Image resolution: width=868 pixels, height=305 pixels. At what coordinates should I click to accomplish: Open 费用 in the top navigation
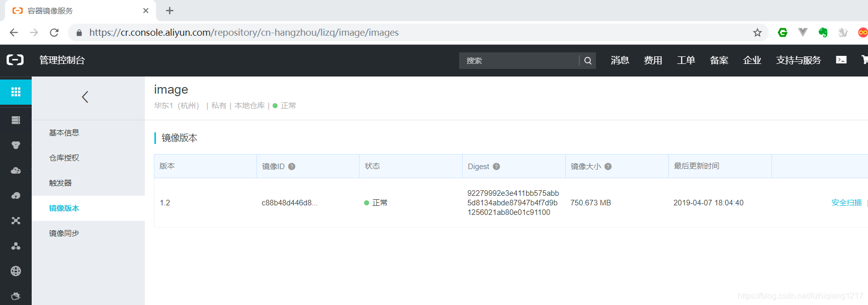653,60
